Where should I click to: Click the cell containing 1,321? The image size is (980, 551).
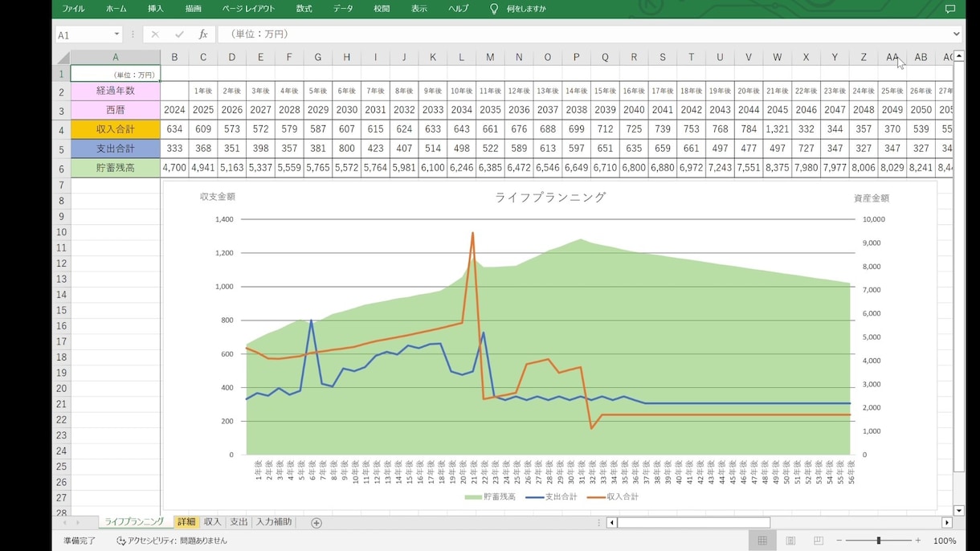point(777,129)
